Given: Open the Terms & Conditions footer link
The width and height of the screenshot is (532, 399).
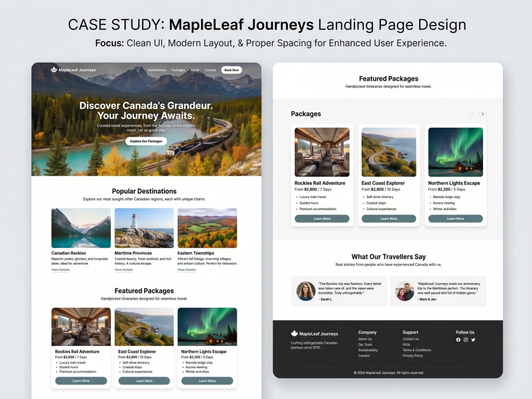Looking at the screenshot, I should pos(417,350).
